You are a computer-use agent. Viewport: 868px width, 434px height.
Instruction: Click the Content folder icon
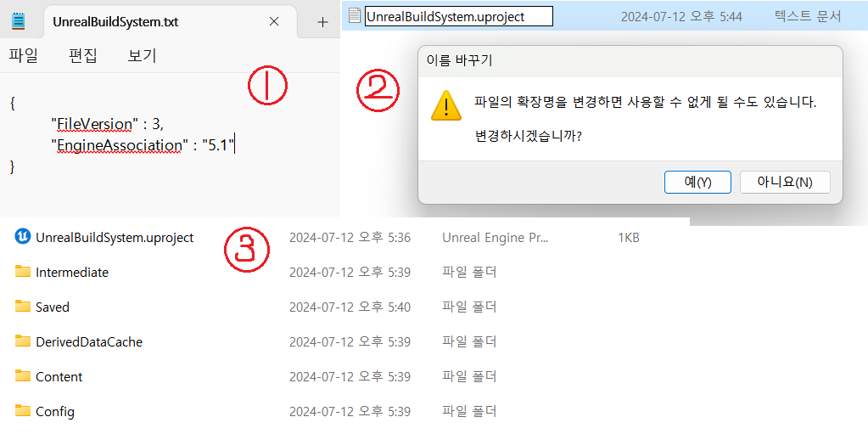pyautogui.click(x=23, y=375)
